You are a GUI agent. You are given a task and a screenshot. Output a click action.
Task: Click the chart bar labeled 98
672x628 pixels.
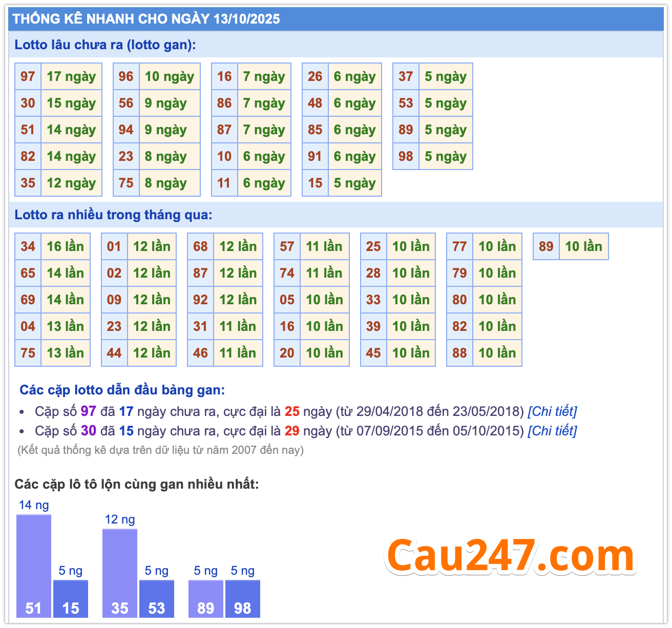coord(243,598)
